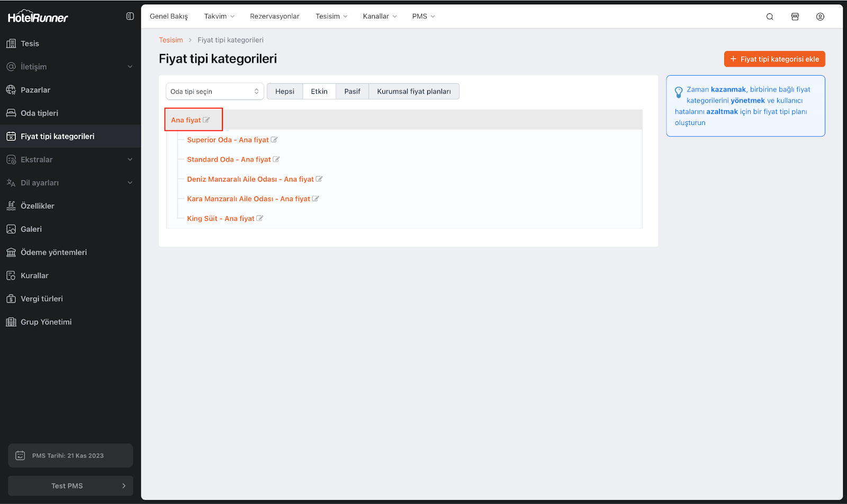Screen dimensions: 847x504
Task: Open the user profile icon
Action: (820, 16)
